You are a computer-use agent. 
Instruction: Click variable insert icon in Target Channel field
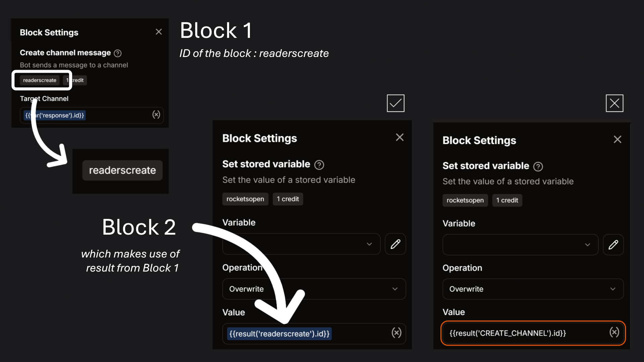click(x=156, y=115)
